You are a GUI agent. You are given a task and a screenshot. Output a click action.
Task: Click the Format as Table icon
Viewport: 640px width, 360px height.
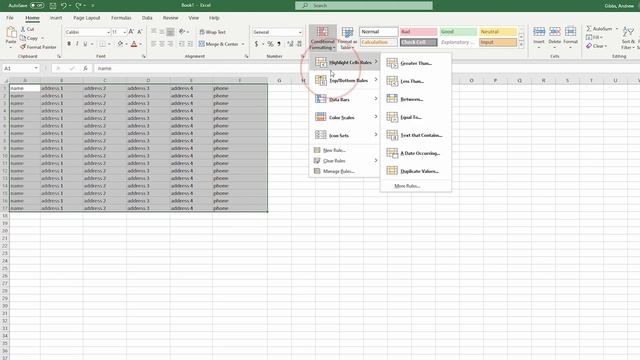coord(347,33)
